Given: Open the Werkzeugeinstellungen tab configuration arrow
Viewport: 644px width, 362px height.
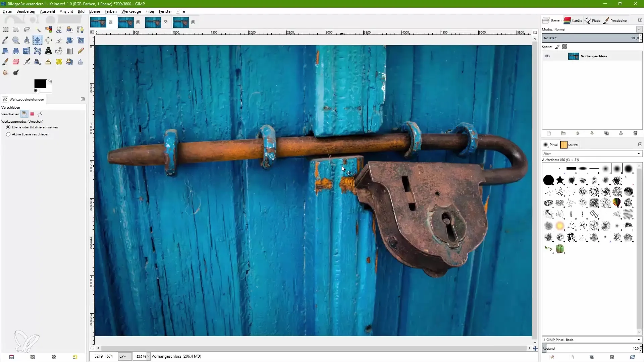Looking at the screenshot, I should pyautogui.click(x=83, y=99).
